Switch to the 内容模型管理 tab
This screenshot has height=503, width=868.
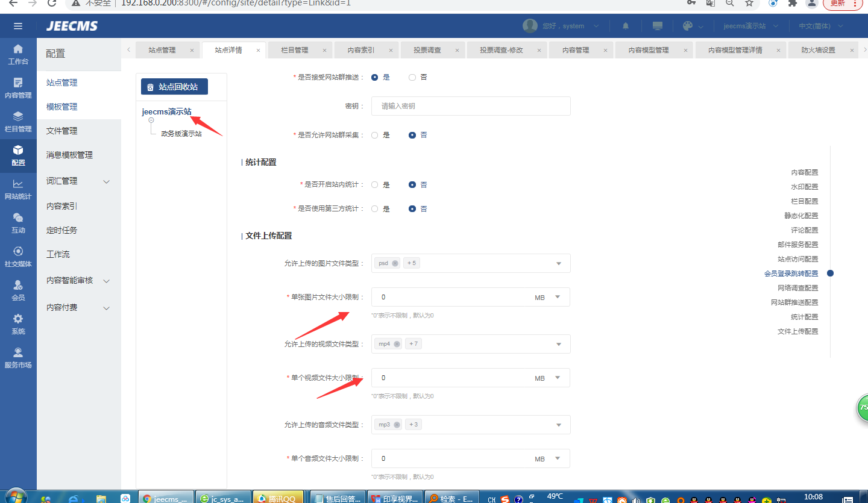649,50
